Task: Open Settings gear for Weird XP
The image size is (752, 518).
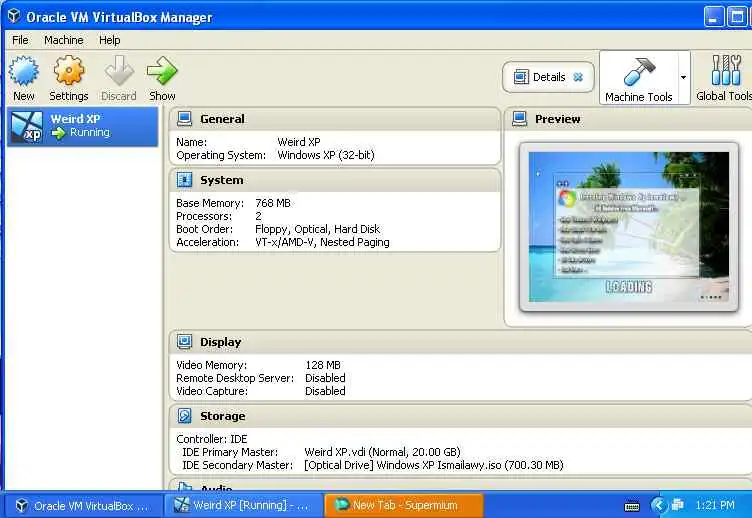Action: point(69,71)
